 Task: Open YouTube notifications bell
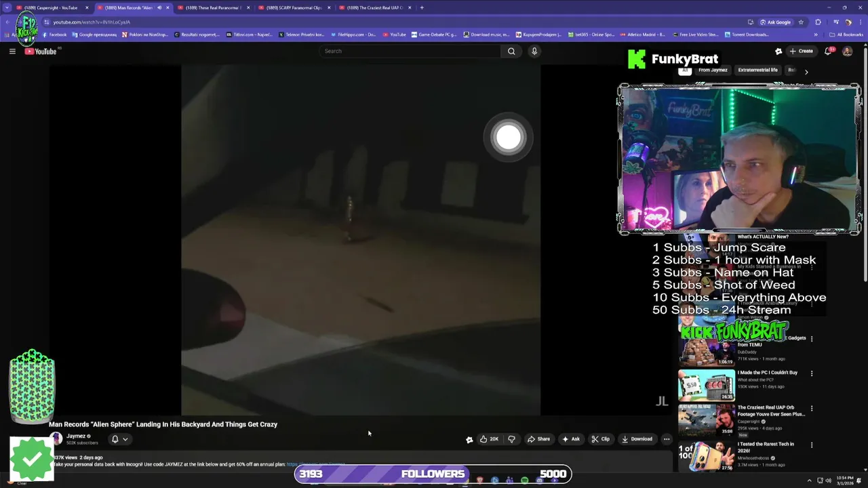coord(829,51)
